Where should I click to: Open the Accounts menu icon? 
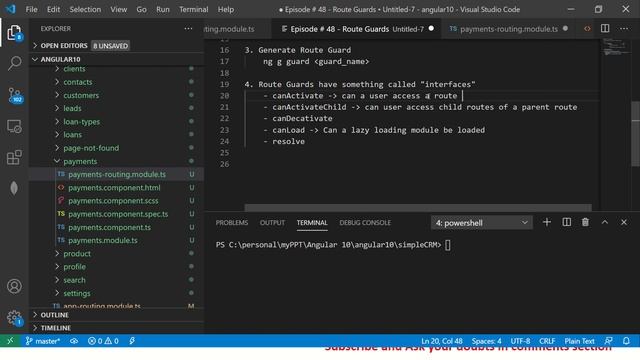point(14,286)
